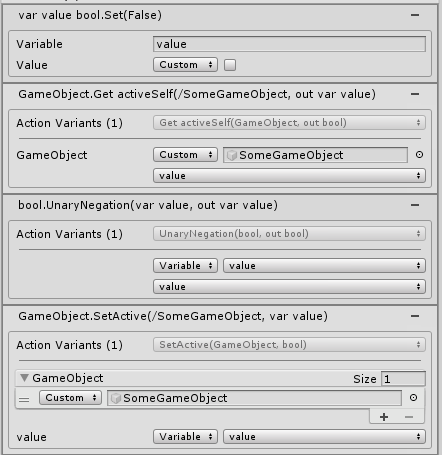
Task: Collapse bool.UnaryNegation action minus icon
Action: click(415, 205)
